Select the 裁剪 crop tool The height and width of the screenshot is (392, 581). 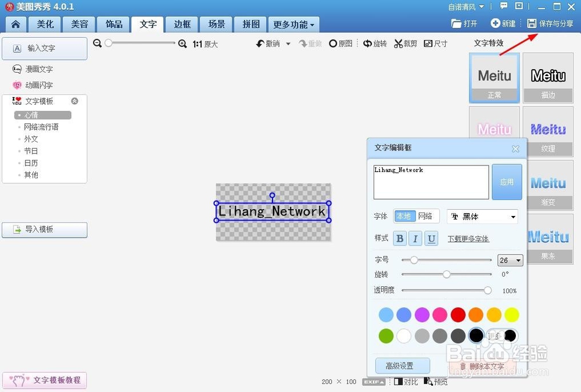(x=406, y=44)
